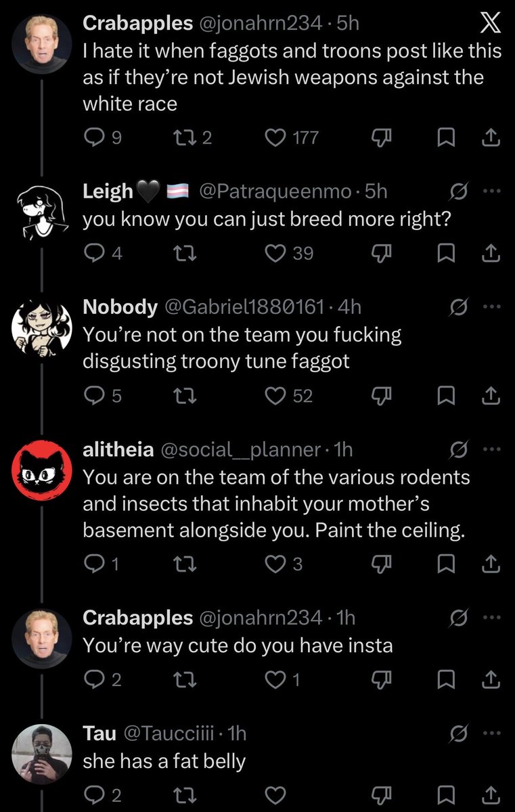Toggle bookmark on Leigh's post
Image resolution: width=515 pixels, height=812 pixels.
tap(445, 253)
